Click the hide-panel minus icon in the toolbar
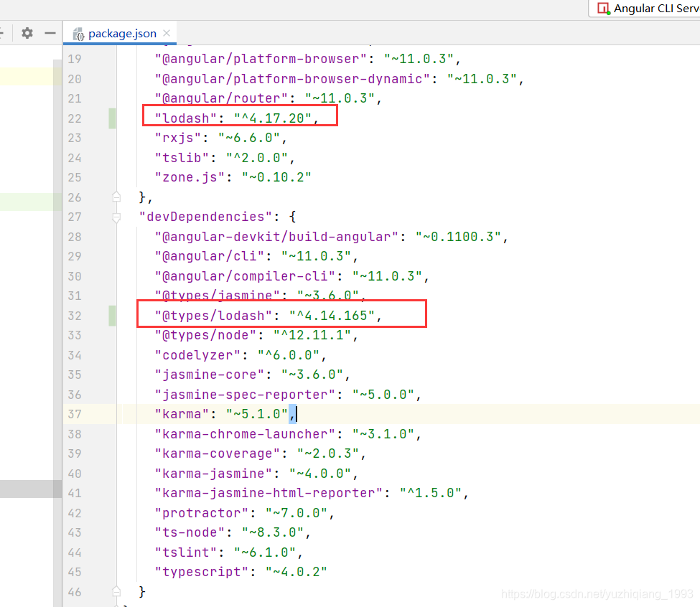This screenshot has width=700, height=607. tap(49, 32)
